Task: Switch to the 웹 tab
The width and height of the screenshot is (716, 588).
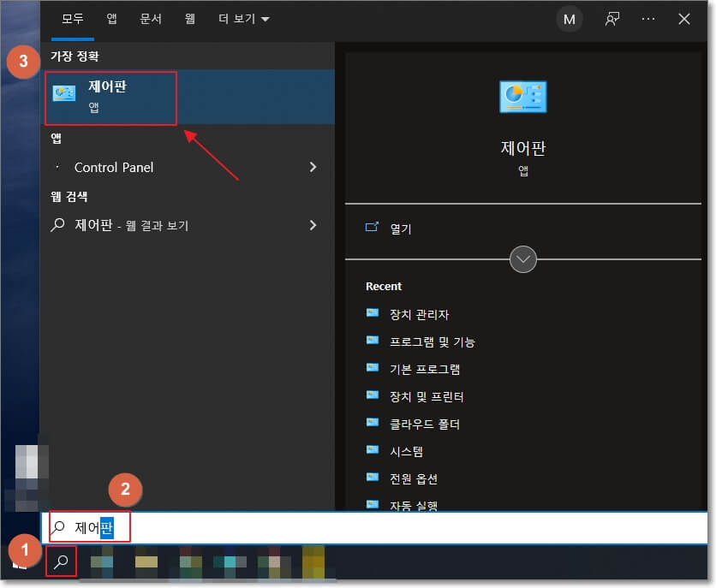Action: pos(190,19)
